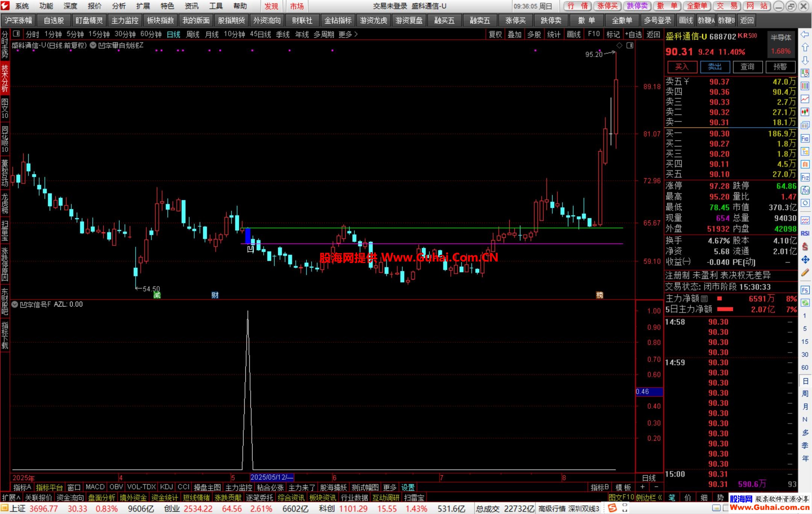This screenshot has width=812, height=514.
Task: Collapse the 侧边栏 sidebar
Action: [x=648, y=497]
